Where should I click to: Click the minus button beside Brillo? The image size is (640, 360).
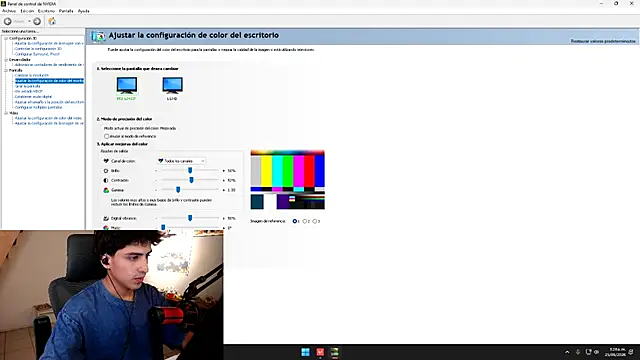pyautogui.click(x=156, y=171)
